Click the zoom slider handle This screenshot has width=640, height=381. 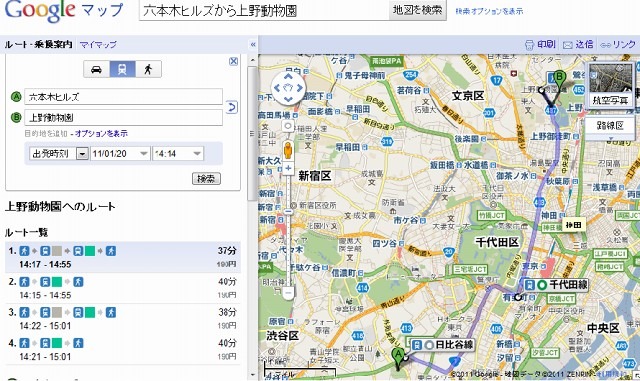(x=288, y=212)
